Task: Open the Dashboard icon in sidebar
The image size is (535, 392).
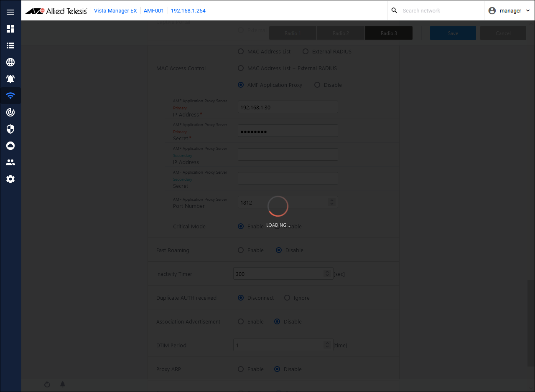Action: (10, 29)
